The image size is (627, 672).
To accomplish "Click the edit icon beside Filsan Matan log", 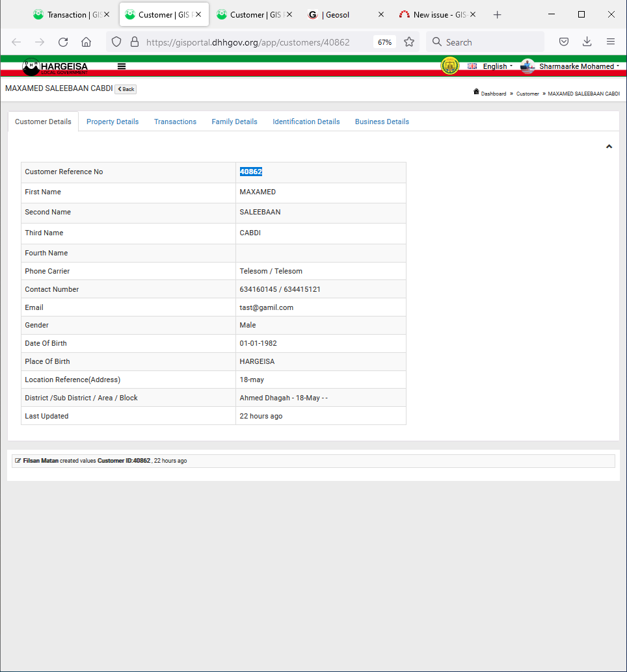I will (18, 461).
